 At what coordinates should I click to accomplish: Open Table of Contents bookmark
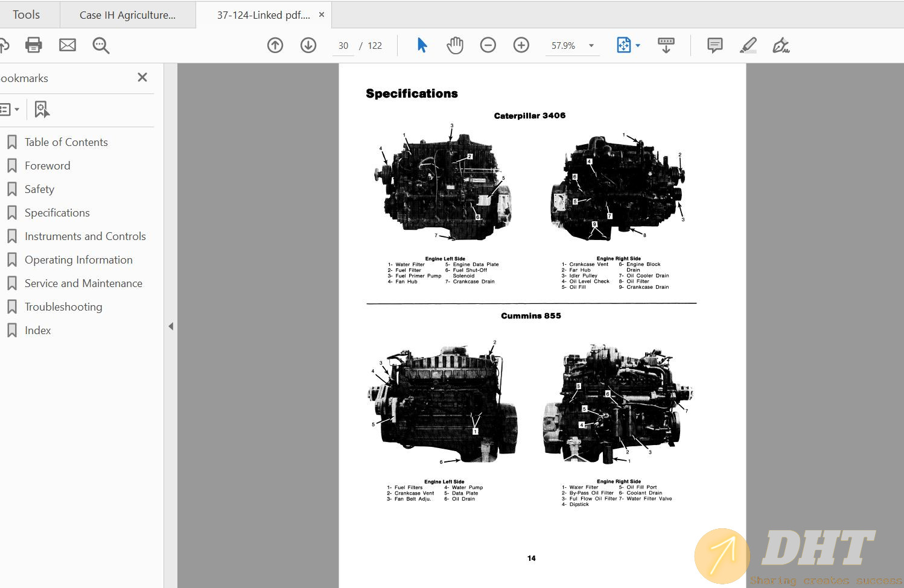66,142
